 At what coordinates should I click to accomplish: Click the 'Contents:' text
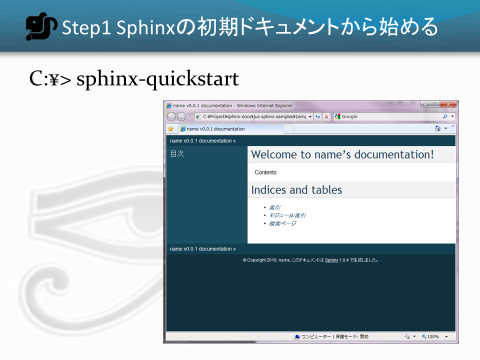click(266, 172)
